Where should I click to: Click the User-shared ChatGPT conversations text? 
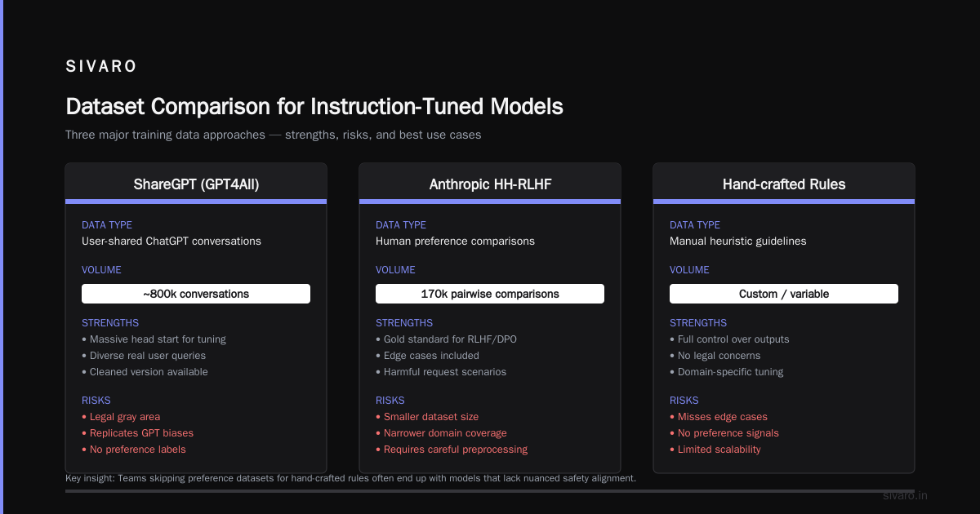coord(171,241)
